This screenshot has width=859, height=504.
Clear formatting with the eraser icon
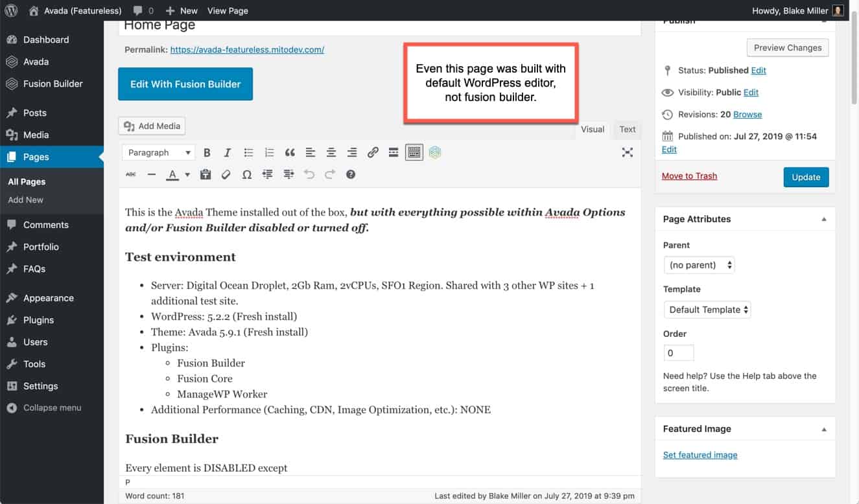(x=226, y=174)
